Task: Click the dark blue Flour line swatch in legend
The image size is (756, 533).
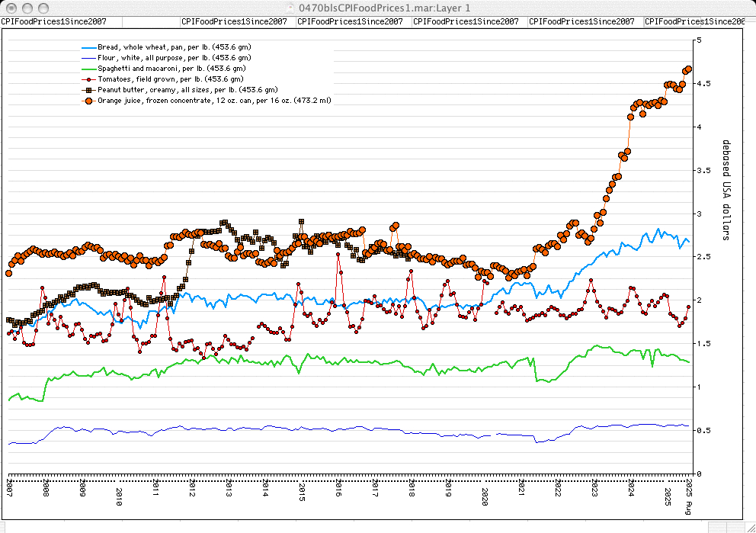Action: 89,58
